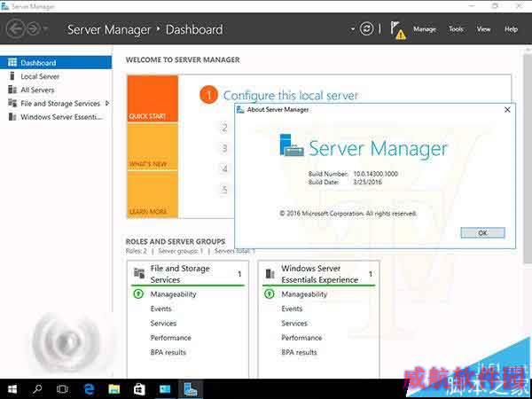Open the Store from the taskbar
The width and height of the screenshot is (532, 399).
coord(139,389)
